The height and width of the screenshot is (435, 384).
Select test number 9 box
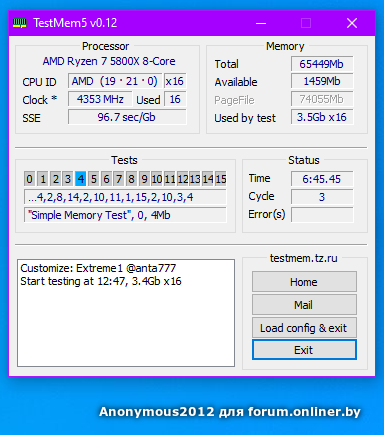(x=144, y=179)
